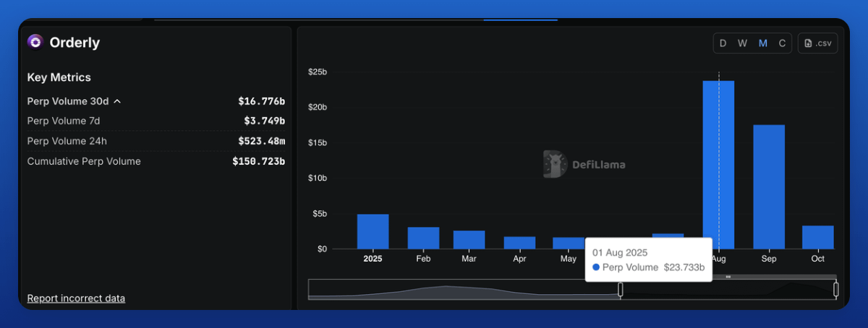868x328 pixels.
Task: Click the Cumulative Perp Volume label
Action: [x=84, y=161]
